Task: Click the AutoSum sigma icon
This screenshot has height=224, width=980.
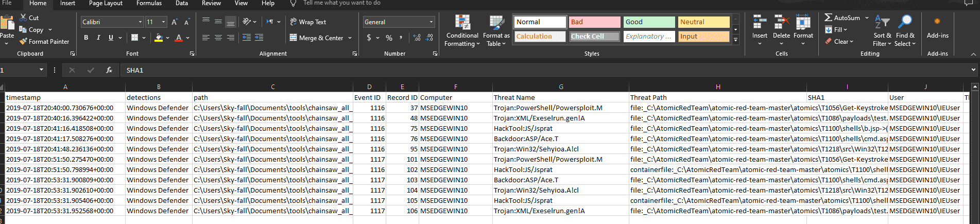Action: [x=828, y=18]
